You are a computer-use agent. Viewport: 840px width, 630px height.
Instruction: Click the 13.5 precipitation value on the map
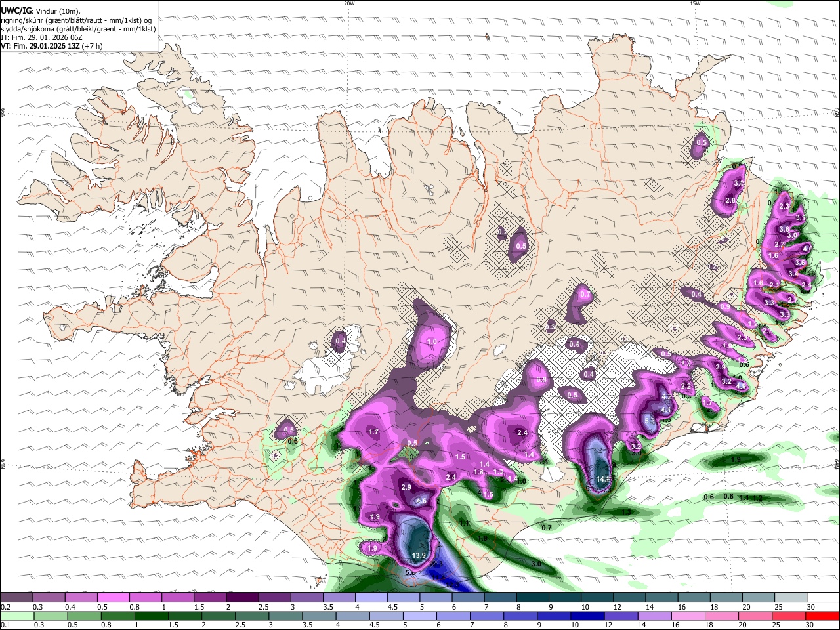tap(419, 556)
